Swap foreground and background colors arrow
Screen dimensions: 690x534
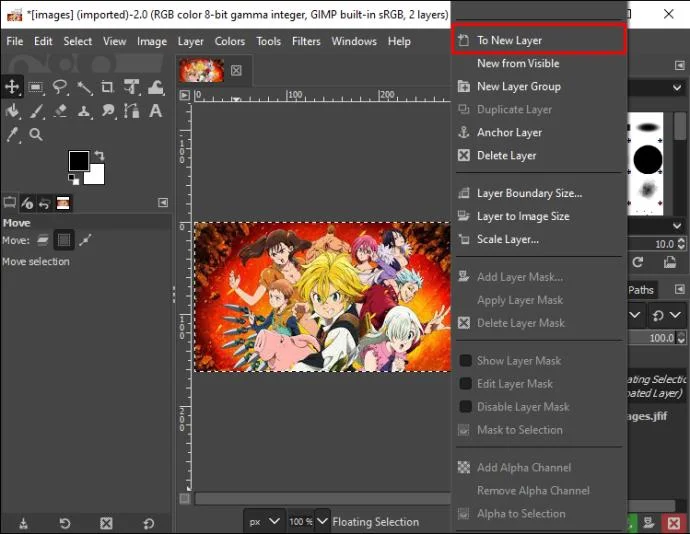point(100,155)
